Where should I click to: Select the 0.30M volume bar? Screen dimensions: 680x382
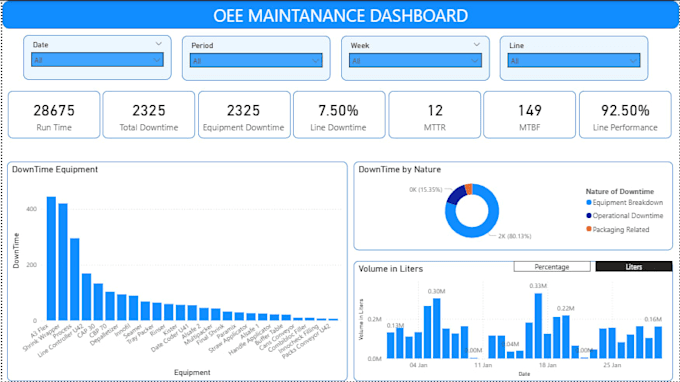click(437, 328)
